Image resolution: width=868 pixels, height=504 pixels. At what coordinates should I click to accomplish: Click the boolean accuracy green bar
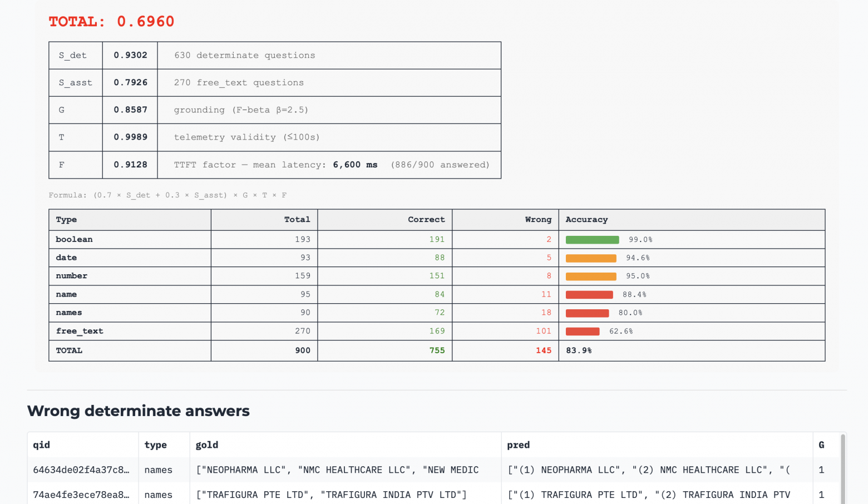click(592, 240)
